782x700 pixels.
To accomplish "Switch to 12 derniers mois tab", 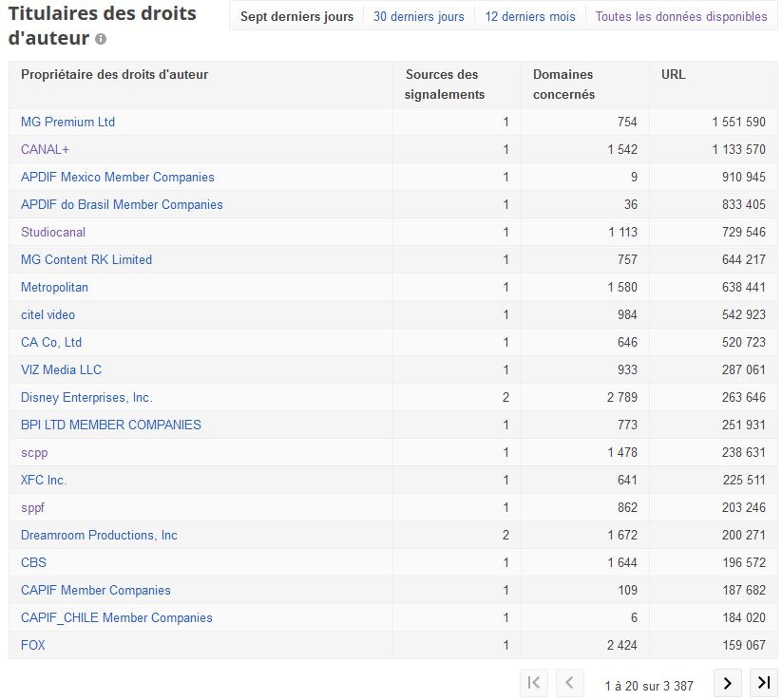I will coord(530,16).
